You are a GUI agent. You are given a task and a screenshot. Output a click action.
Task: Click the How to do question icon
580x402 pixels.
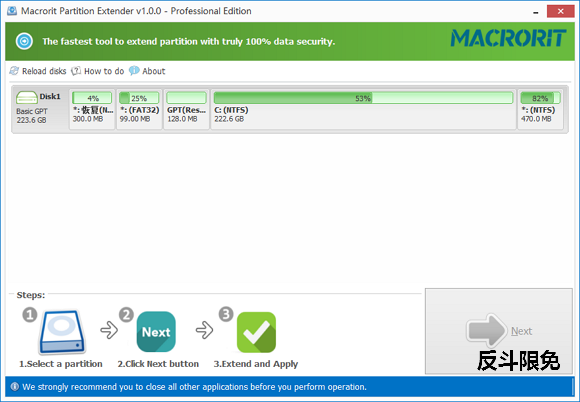(x=76, y=71)
